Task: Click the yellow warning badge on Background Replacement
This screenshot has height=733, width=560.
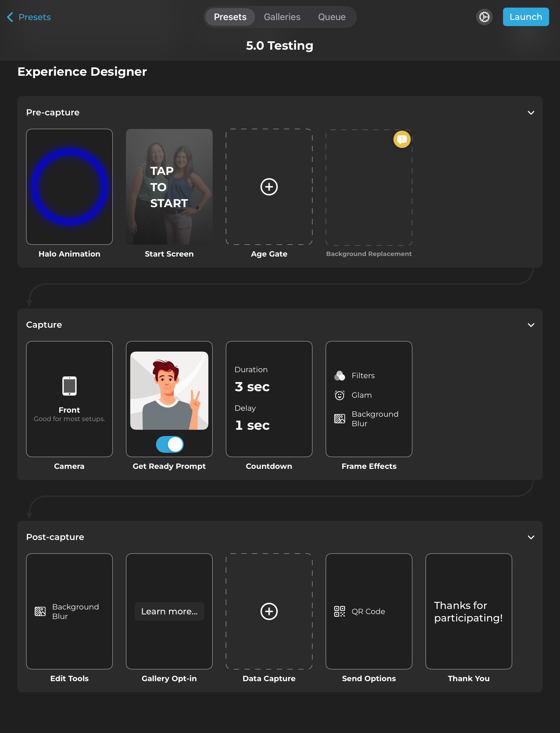Action: [402, 139]
